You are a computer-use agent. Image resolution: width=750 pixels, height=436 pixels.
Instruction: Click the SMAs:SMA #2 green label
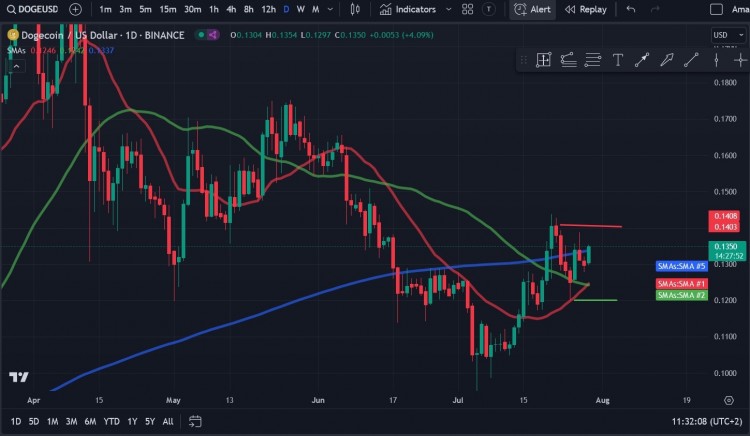tap(682, 295)
